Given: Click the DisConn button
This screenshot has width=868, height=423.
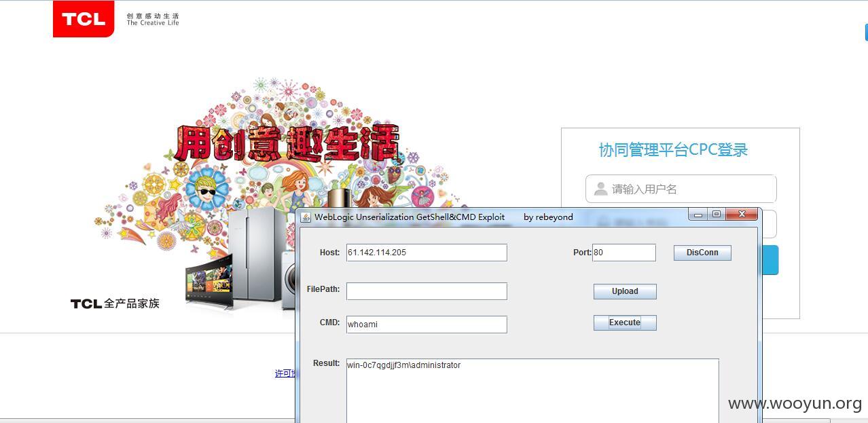Looking at the screenshot, I should click(702, 253).
